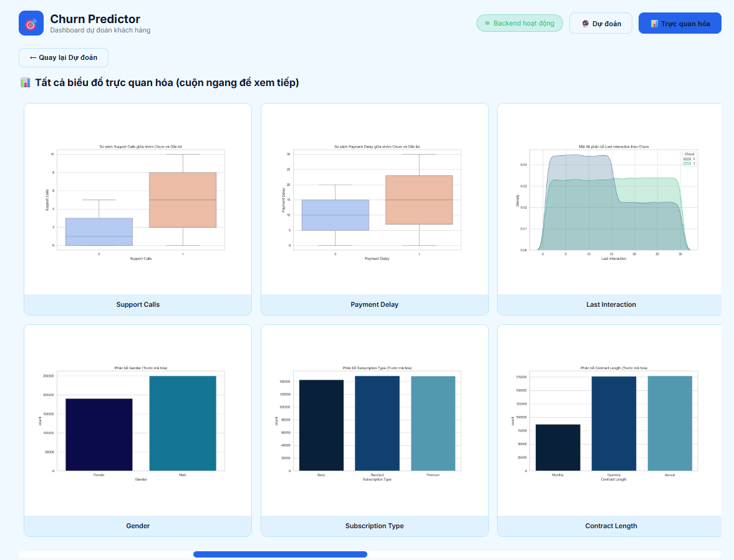
Task: Click the Churn Predictor title text
Action: [x=95, y=19]
